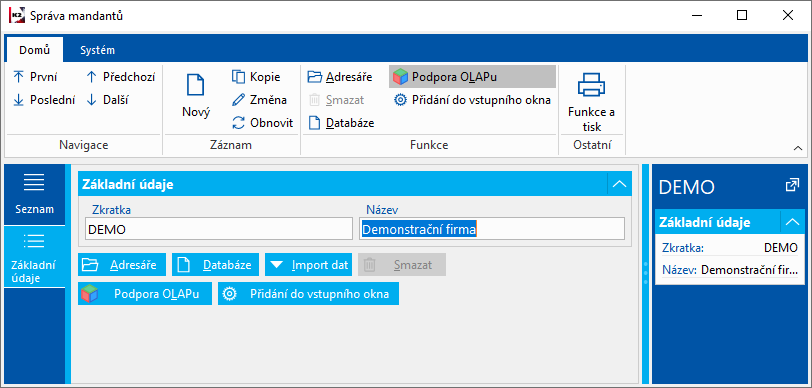Go to the first record (První)
The height and width of the screenshot is (388, 812).
coord(35,77)
